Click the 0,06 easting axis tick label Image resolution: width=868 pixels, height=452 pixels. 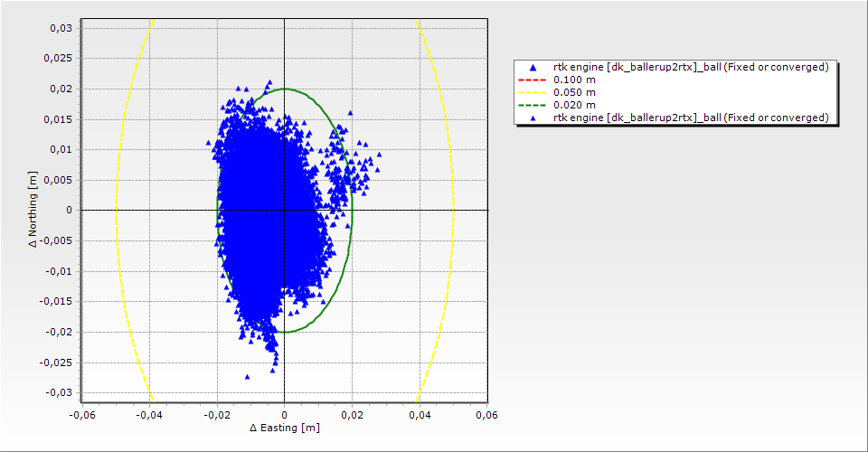pyautogui.click(x=486, y=415)
